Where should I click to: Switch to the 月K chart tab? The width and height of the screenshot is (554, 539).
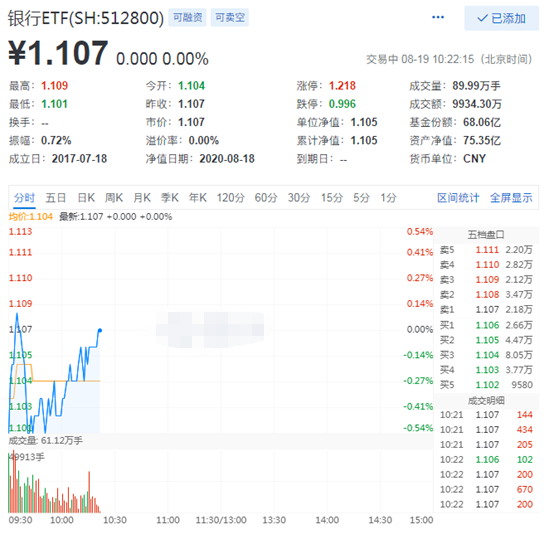[142, 197]
